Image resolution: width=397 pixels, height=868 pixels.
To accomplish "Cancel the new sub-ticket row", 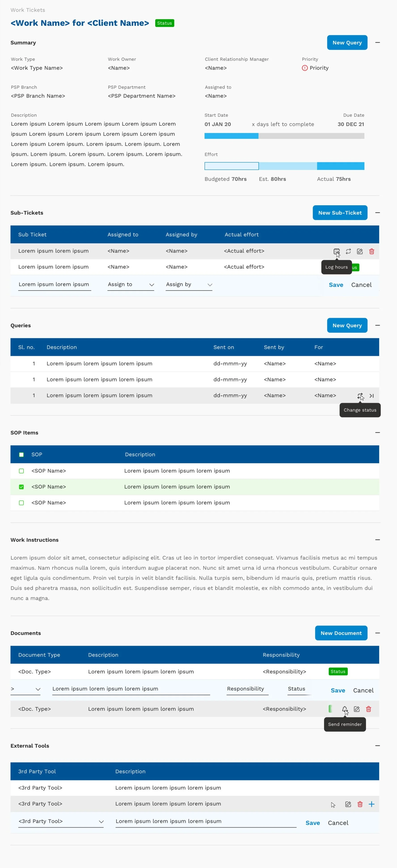I will (x=361, y=285).
